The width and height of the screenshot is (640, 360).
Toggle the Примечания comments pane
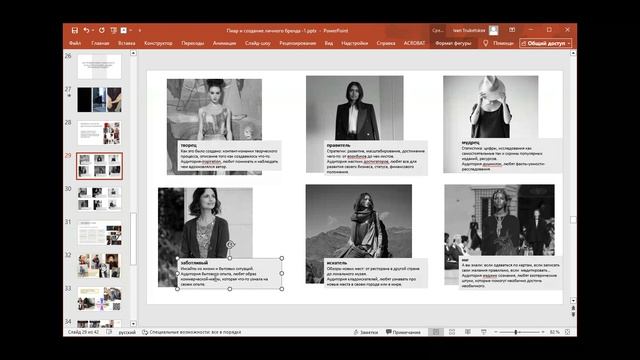pyautogui.click(x=403, y=332)
